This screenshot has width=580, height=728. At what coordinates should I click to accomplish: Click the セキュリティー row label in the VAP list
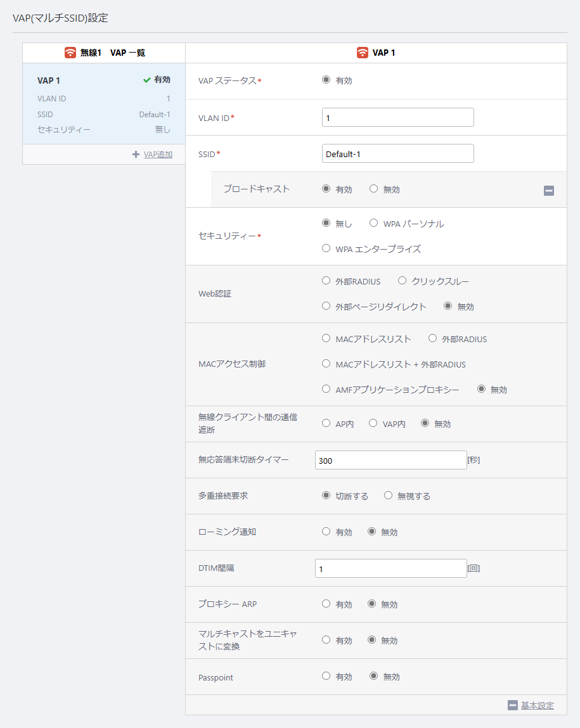(x=63, y=129)
